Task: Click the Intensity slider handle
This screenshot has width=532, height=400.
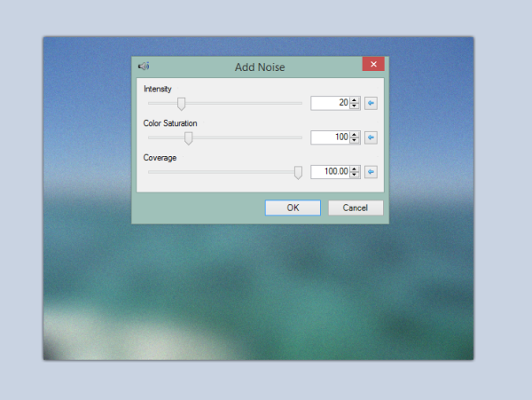Action: 182,104
